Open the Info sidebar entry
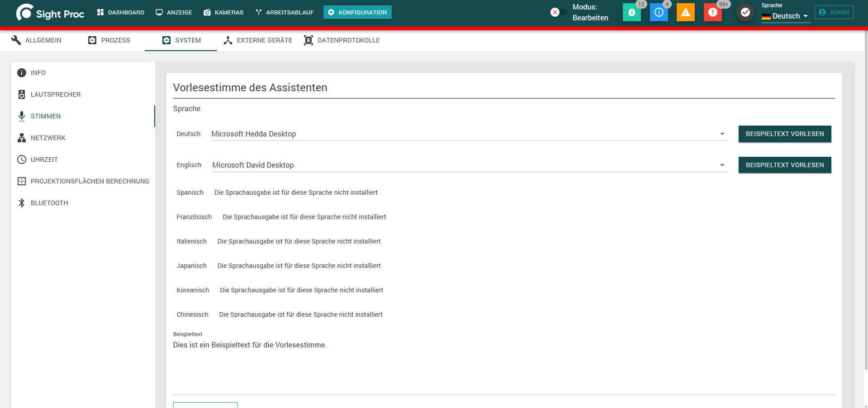This screenshot has height=408, width=868. click(x=83, y=73)
